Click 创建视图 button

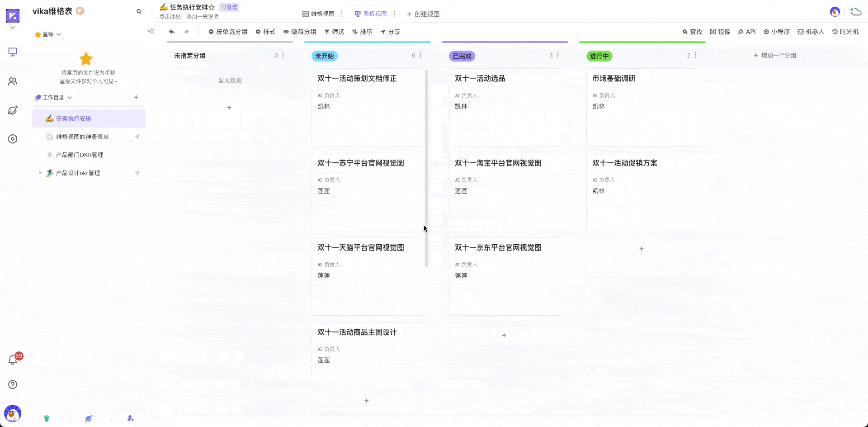(x=423, y=14)
